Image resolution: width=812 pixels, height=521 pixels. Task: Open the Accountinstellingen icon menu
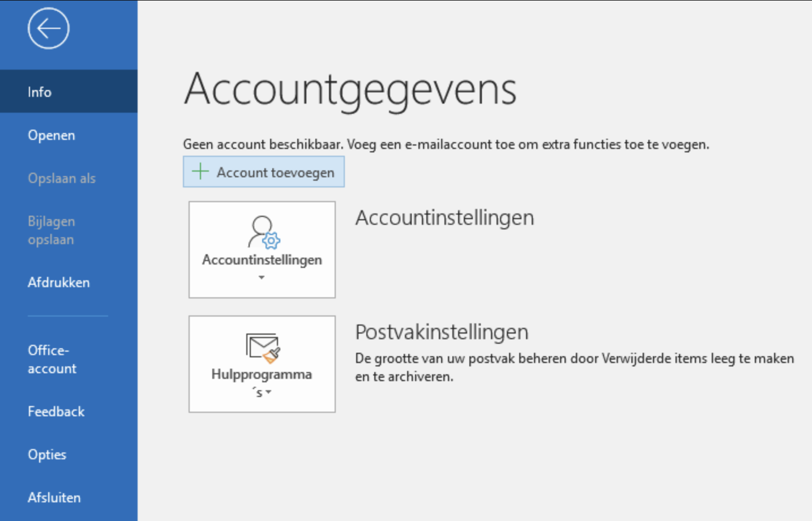[x=262, y=249]
